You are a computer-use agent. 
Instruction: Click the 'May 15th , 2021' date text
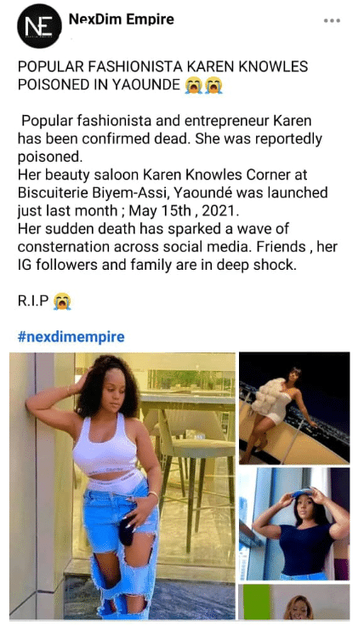[x=182, y=211]
